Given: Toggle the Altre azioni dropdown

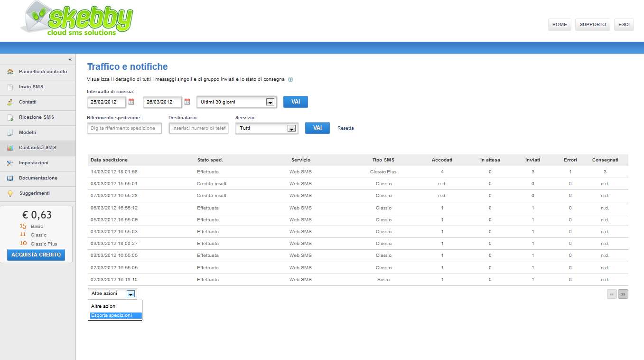Looking at the screenshot, I should point(112,294).
